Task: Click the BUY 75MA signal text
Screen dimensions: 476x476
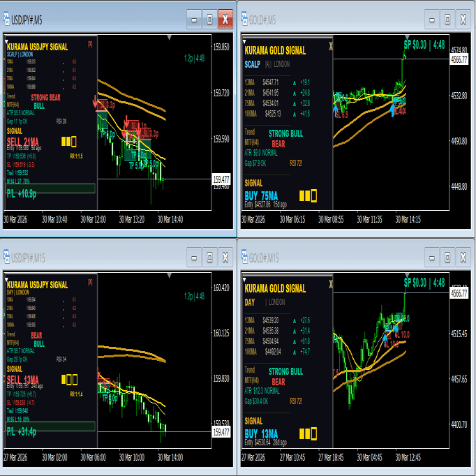Action: point(261,196)
